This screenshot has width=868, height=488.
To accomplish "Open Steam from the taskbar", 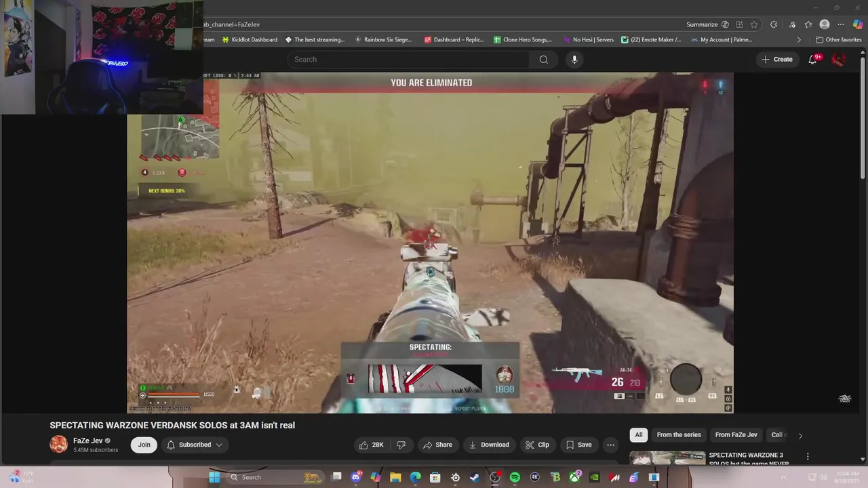I will (x=475, y=477).
